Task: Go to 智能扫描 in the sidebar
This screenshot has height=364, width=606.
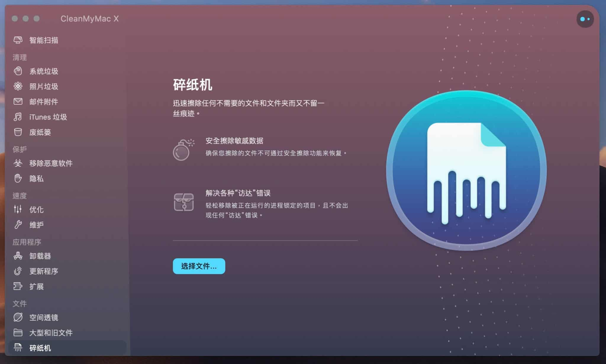Action: coord(44,40)
